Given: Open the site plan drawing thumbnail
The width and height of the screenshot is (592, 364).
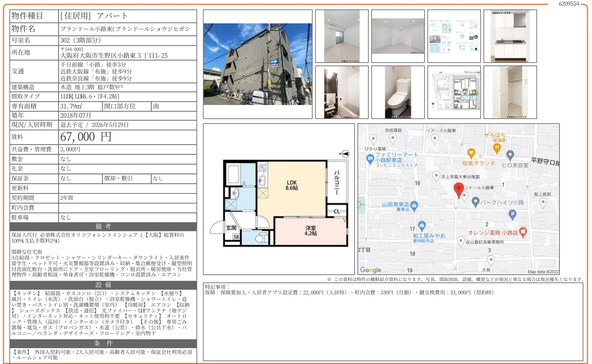Looking at the screenshot, I should click(454, 92).
